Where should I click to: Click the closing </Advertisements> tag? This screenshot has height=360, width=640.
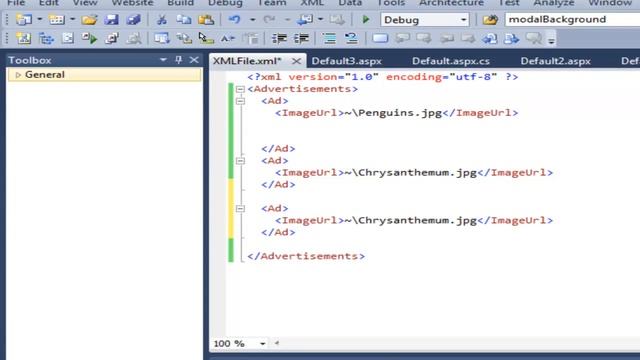306,256
